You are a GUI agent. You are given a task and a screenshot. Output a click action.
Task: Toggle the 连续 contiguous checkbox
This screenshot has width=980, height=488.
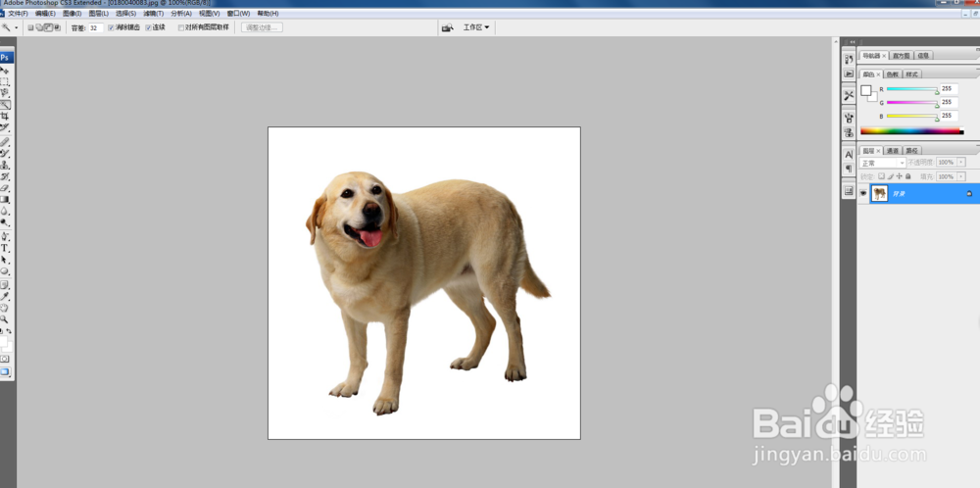(x=149, y=27)
